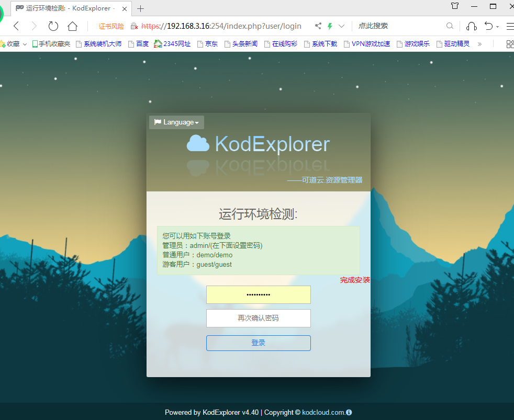
Task: Open VPN游戏加速 bookmark
Action: click(367, 44)
